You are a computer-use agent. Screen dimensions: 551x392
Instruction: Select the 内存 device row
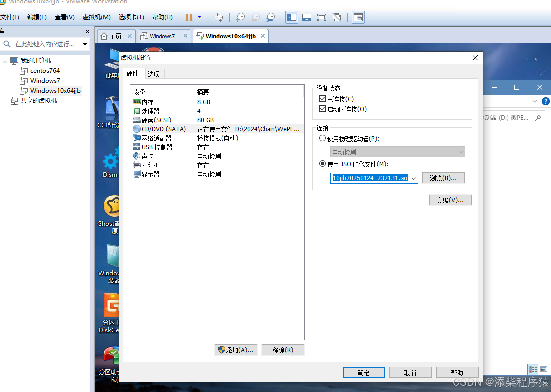click(x=217, y=102)
